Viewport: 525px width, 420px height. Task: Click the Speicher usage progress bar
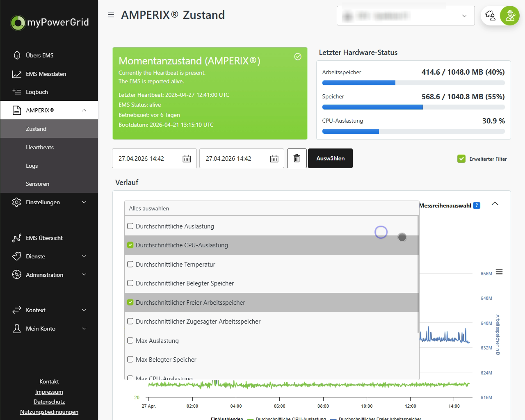coord(413,107)
